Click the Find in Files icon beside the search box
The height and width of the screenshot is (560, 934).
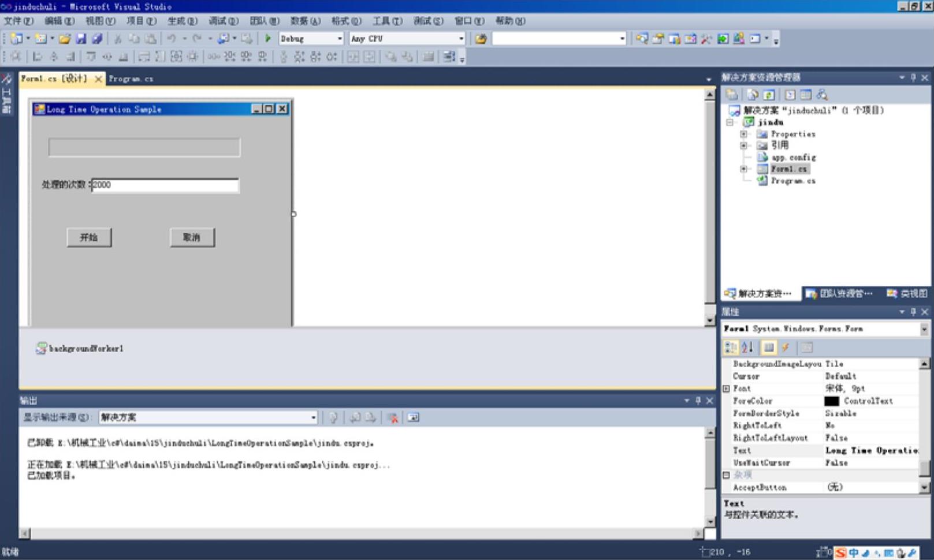pos(481,39)
